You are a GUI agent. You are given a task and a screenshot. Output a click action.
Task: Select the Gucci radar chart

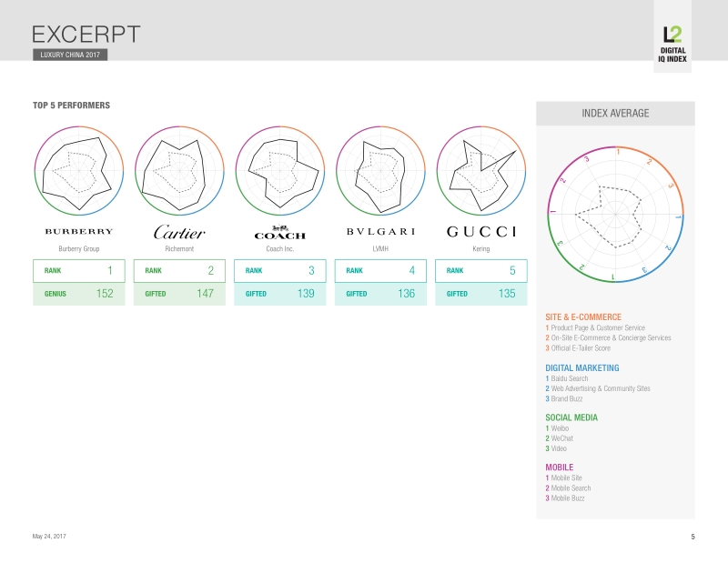coord(481,170)
